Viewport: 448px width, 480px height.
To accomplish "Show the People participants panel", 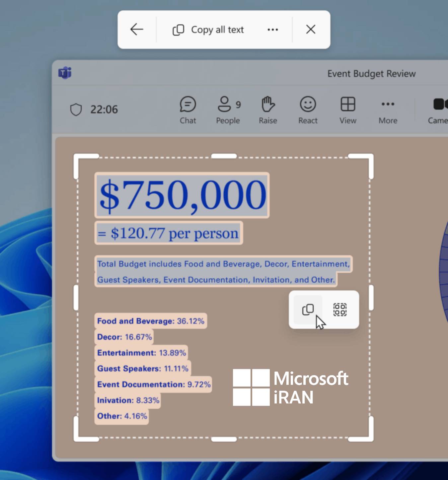I will [228, 110].
